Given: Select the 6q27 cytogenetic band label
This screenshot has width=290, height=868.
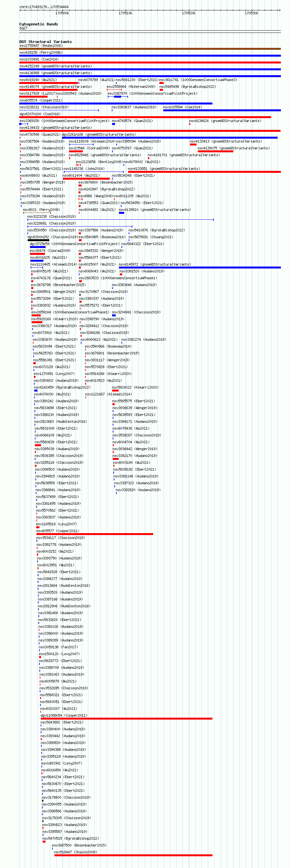Looking at the screenshot, I should click(x=23, y=28).
